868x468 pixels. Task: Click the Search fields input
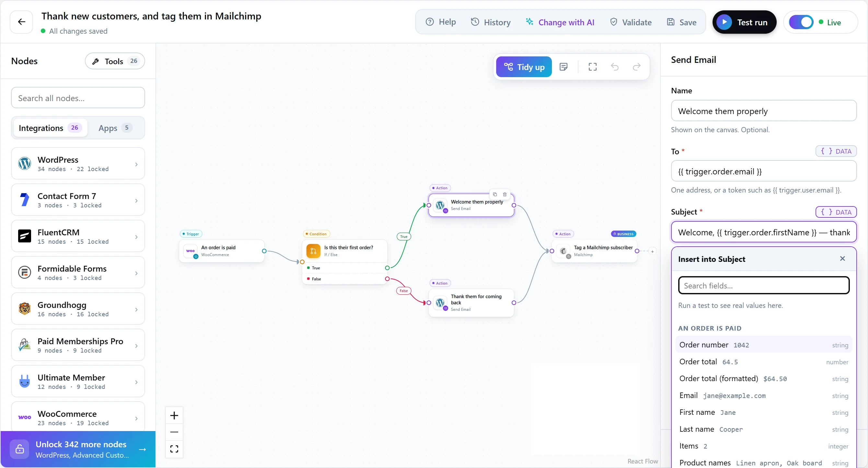click(763, 286)
